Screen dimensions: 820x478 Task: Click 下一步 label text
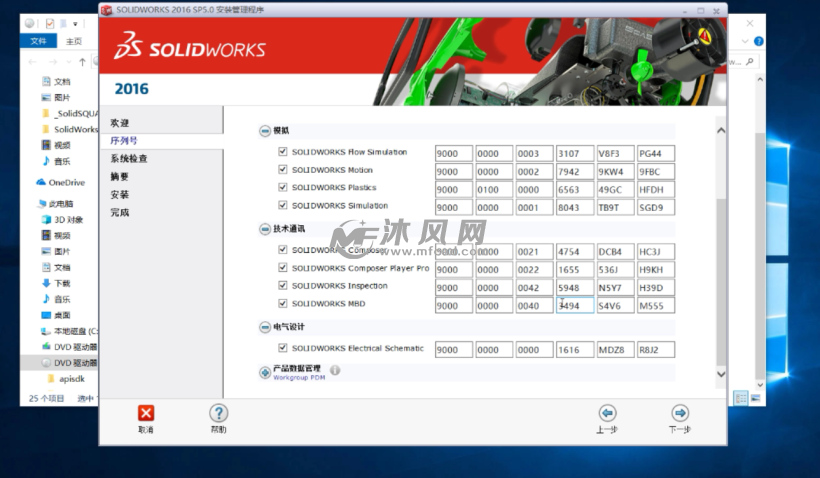pyautogui.click(x=680, y=429)
